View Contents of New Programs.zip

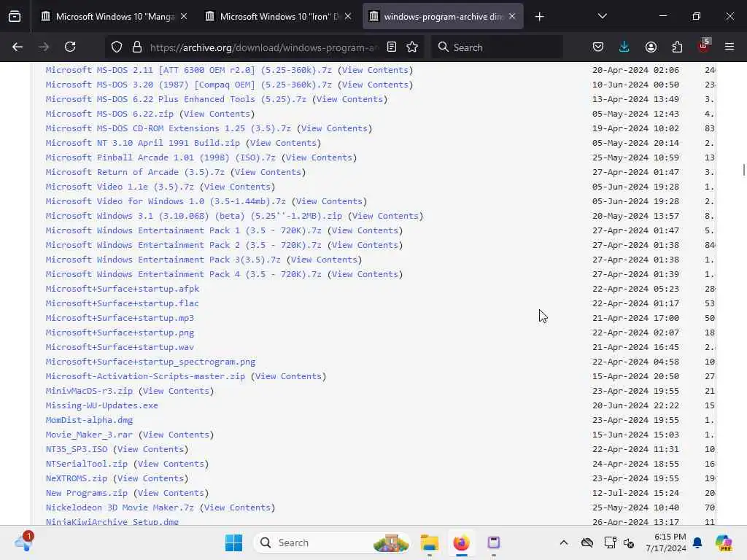[x=171, y=493]
